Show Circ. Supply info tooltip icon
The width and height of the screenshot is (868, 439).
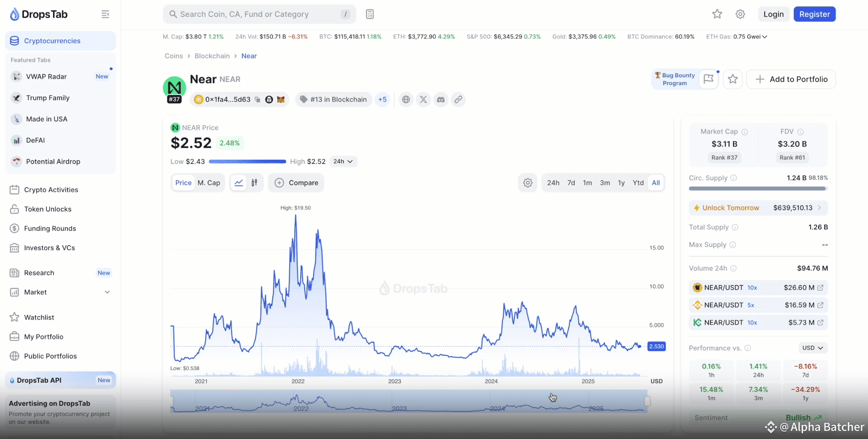coord(733,178)
